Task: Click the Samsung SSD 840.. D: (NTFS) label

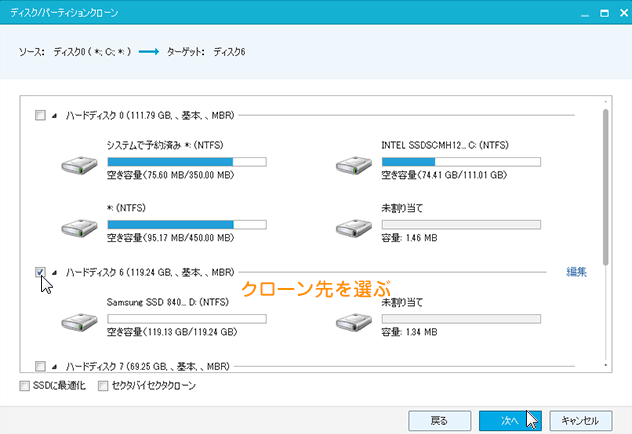Action: click(168, 302)
